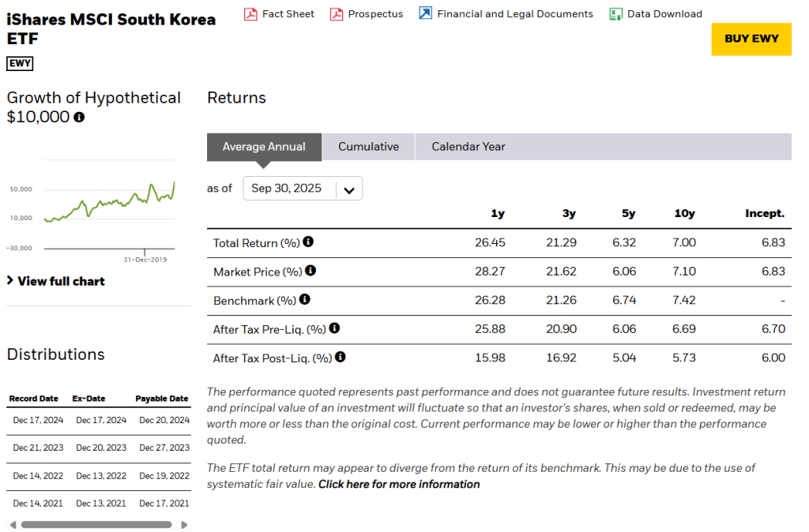This screenshot has width=809, height=532.
Task: Click After Tax Post-Liq. inception value 6.00
Action: click(773, 358)
